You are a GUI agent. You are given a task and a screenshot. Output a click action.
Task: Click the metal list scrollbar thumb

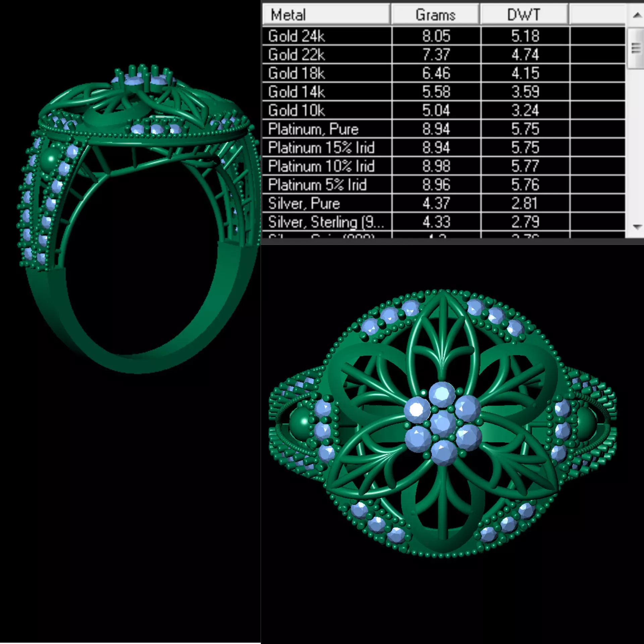636,48
